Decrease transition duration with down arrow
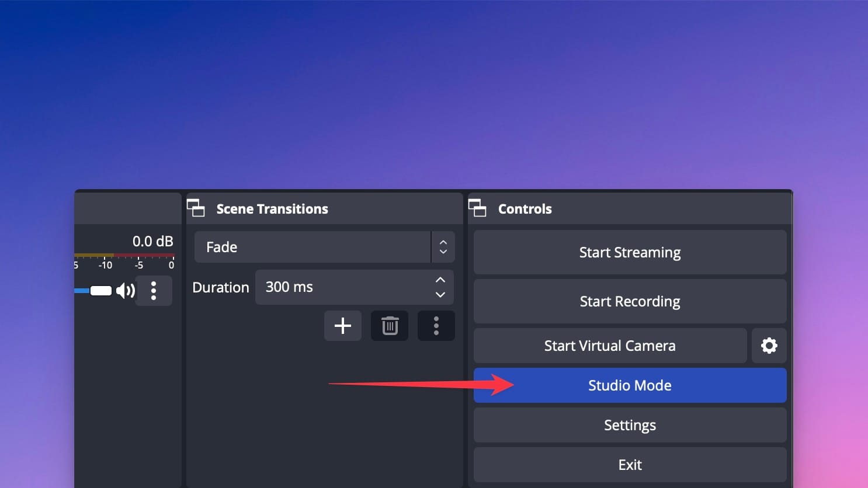This screenshot has height=488, width=868. pyautogui.click(x=440, y=295)
